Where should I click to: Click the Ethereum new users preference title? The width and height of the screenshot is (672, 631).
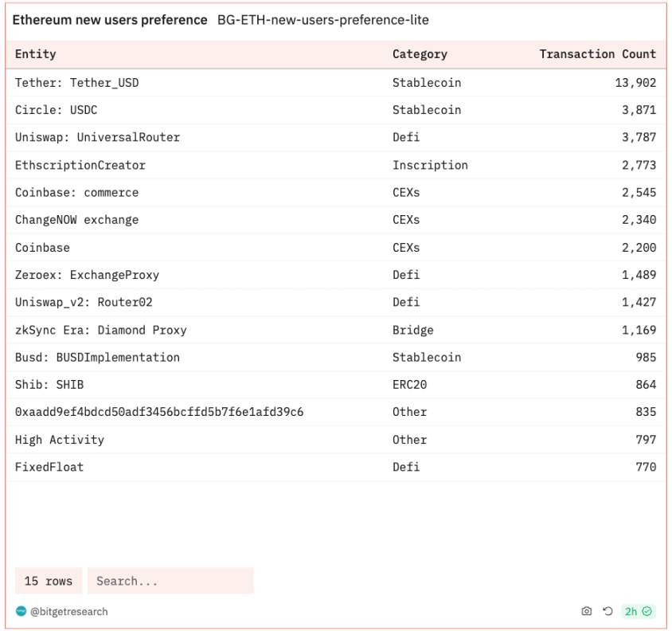pos(110,19)
